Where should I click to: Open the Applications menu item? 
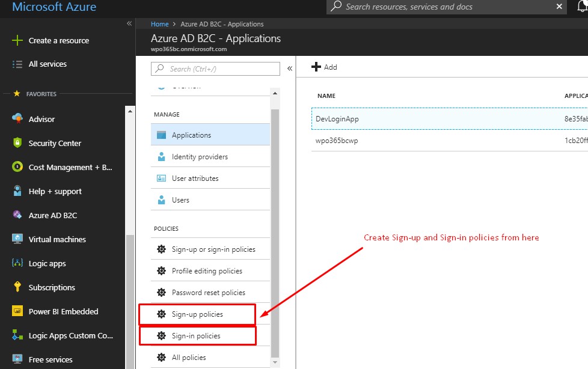pos(210,135)
